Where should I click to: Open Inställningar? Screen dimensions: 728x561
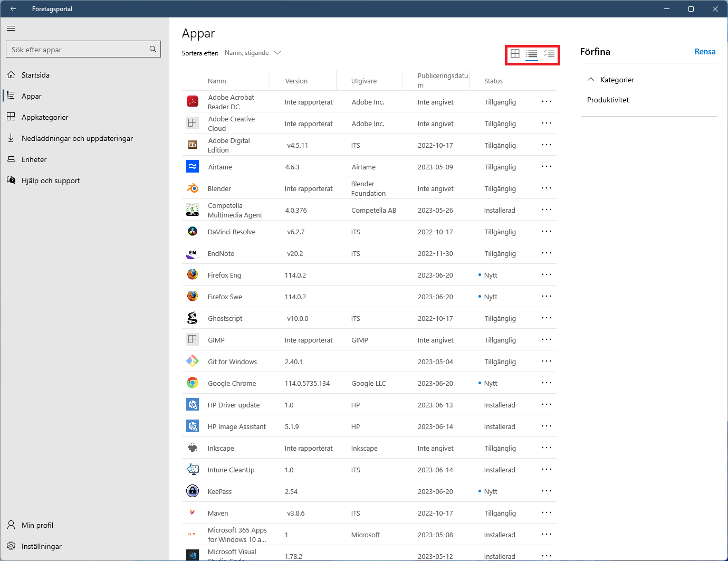pyautogui.click(x=84, y=546)
